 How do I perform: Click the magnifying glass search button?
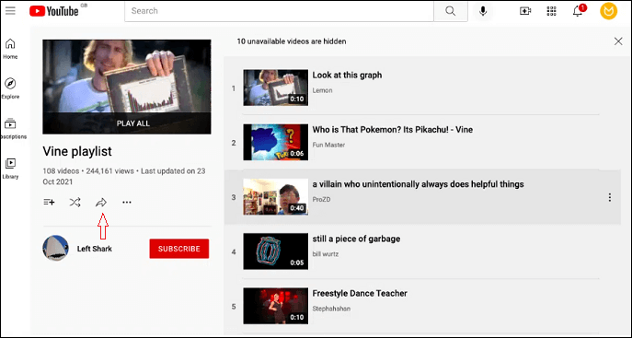pyautogui.click(x=451, y=11)
